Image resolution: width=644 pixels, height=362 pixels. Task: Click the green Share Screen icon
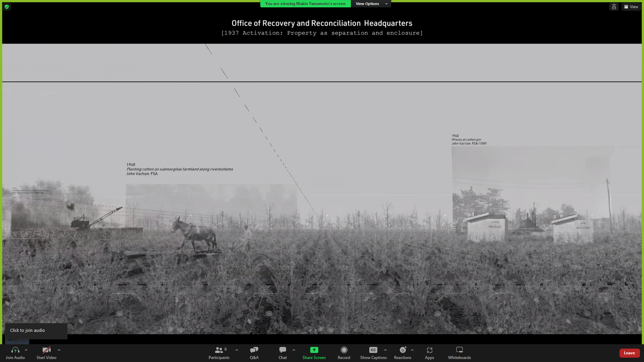[x=314, y=350]
